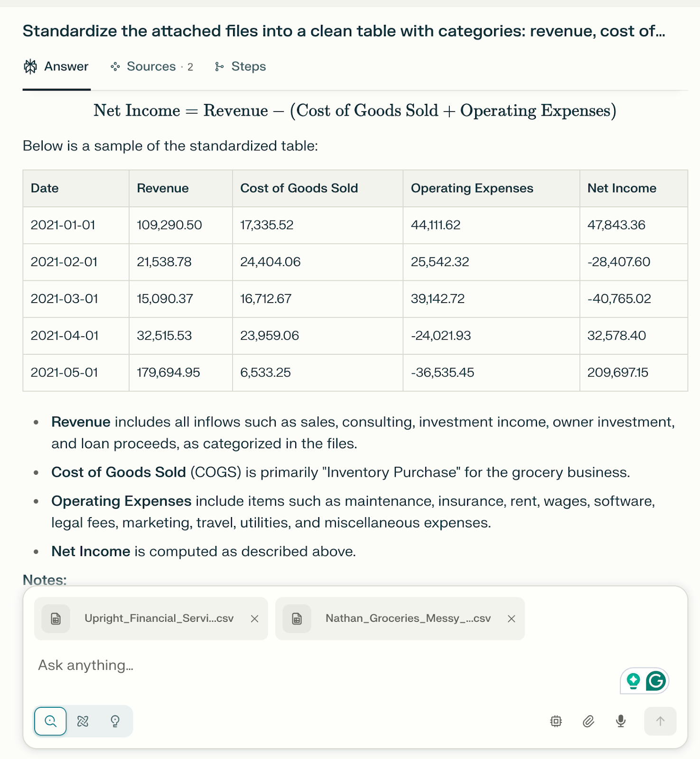
Task: Click the Nathan_Groceries file icon
Action: 297,619
